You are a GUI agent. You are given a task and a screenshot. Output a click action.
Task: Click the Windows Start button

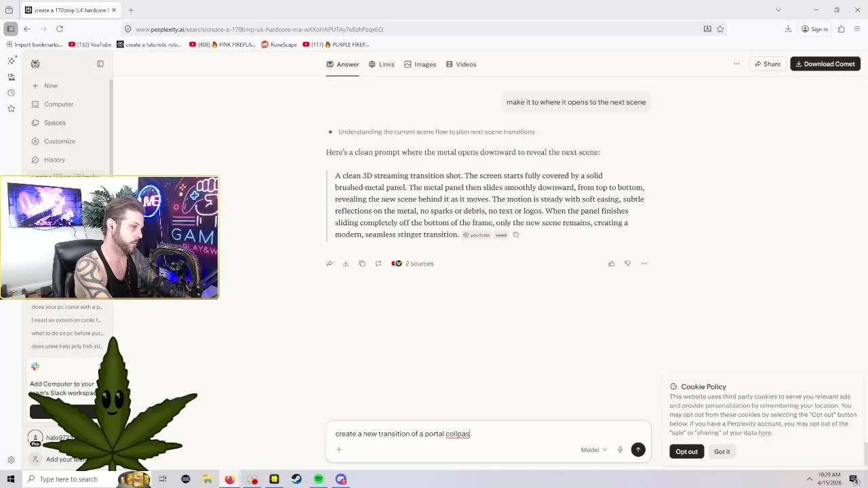point(10,479)
